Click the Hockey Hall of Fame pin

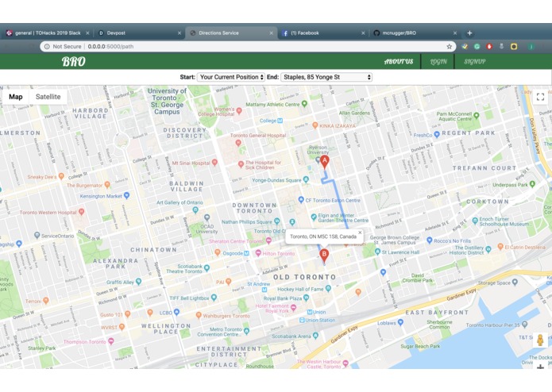(329, 288)
